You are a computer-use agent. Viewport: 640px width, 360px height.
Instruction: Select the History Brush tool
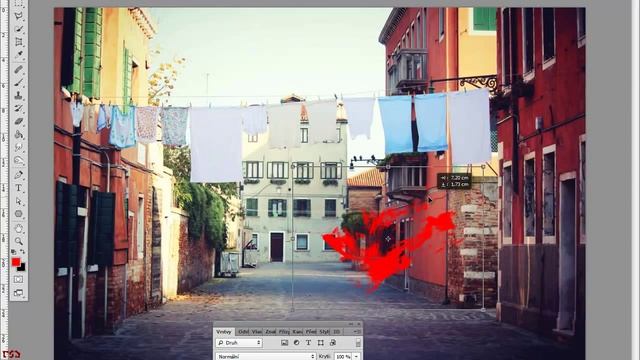(x=18, y=108)
